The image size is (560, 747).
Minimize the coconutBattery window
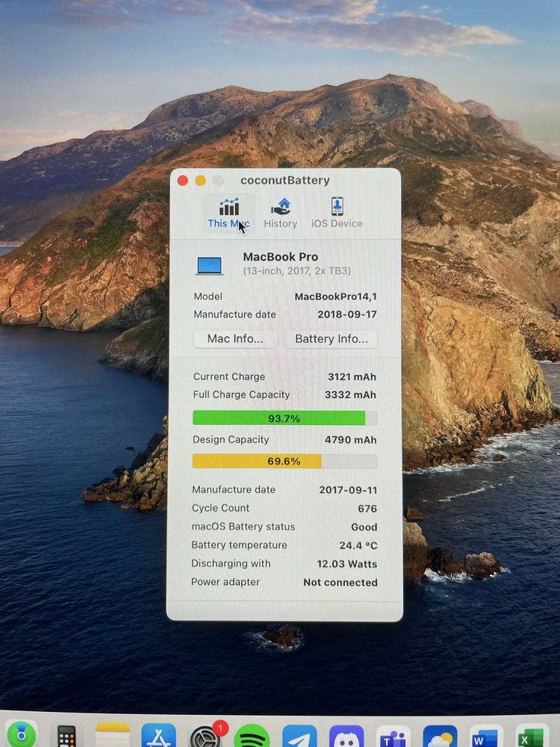click(200, 181)
